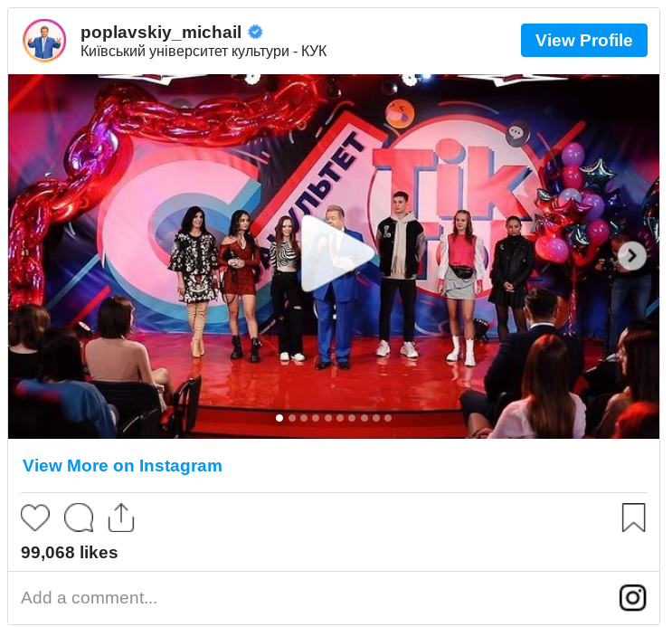Open comments via speech bubble icon
672x627 pixels.
click(79, 518)
